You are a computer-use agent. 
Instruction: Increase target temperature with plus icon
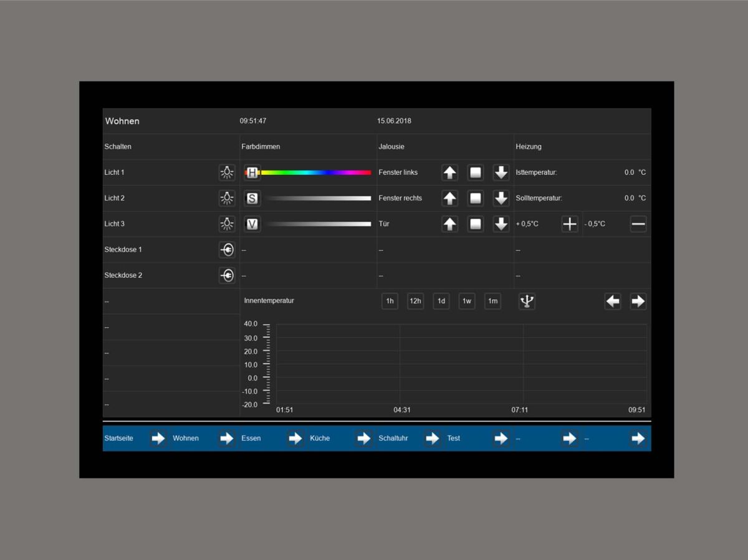coord(570,224)
